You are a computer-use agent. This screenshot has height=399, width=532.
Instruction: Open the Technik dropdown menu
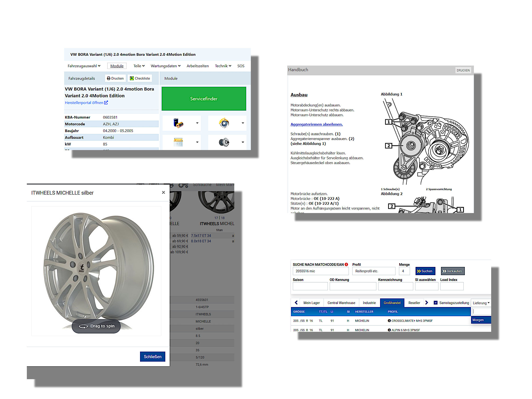tap(223, 66)
